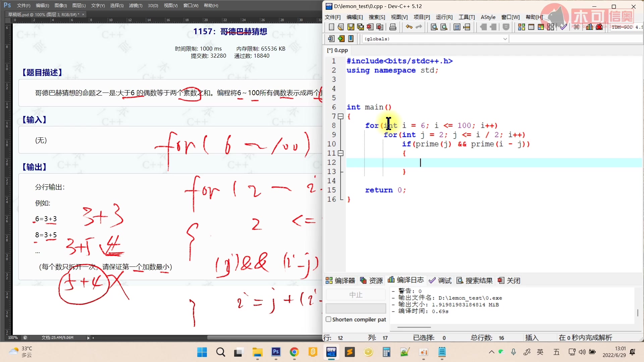Open the empty function dropdown beside globals
This screenshot has width=644, height=362.
576,39
